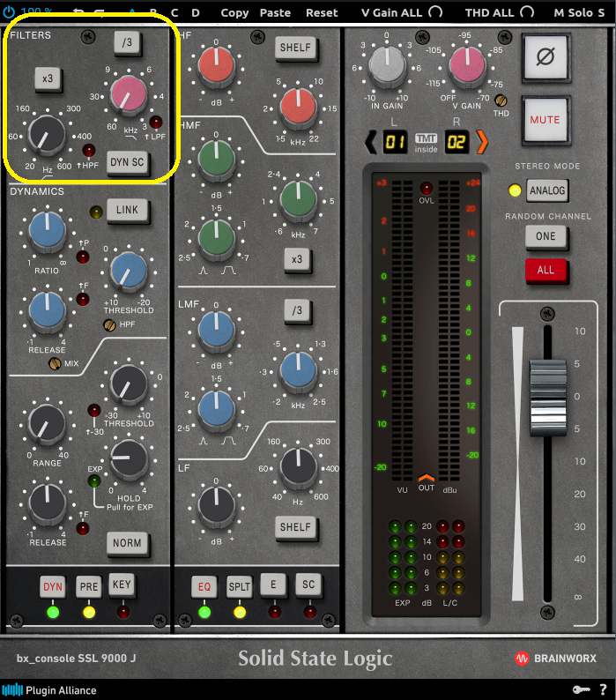Click the red HF frequency knob
Image resolution: width=616 pixels, height=700 pixels.
pyautogui.click(x=298, y=107)
